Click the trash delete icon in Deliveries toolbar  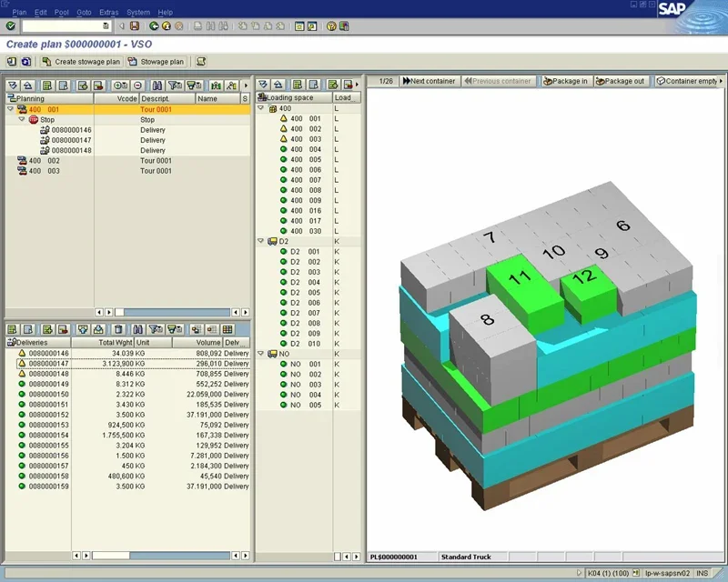pos(118,329)
